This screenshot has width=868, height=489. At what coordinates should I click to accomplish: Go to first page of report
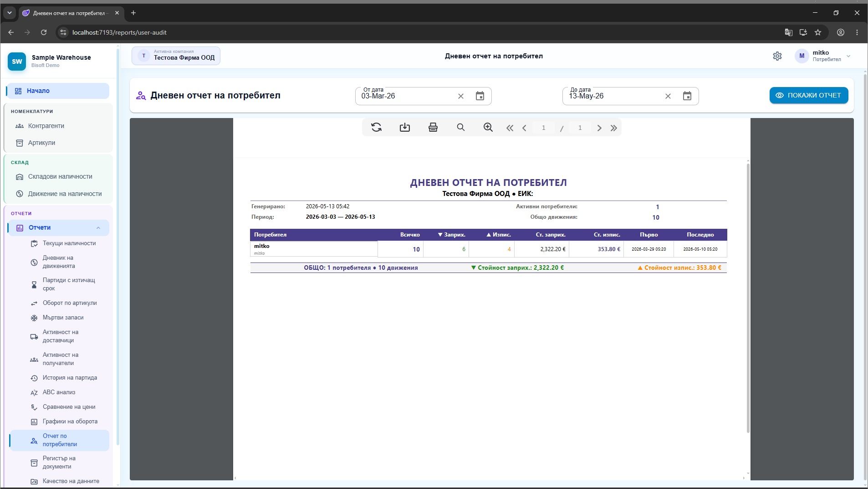(510, 128)
